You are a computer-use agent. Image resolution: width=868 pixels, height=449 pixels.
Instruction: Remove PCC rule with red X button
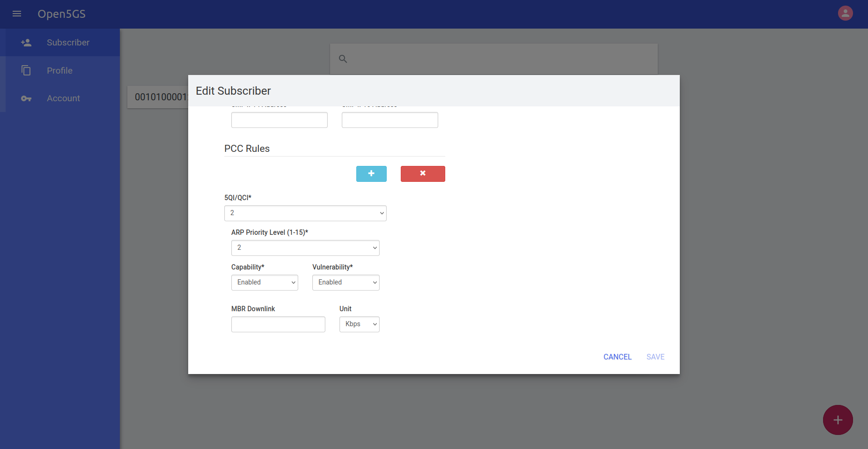[422, 173]
